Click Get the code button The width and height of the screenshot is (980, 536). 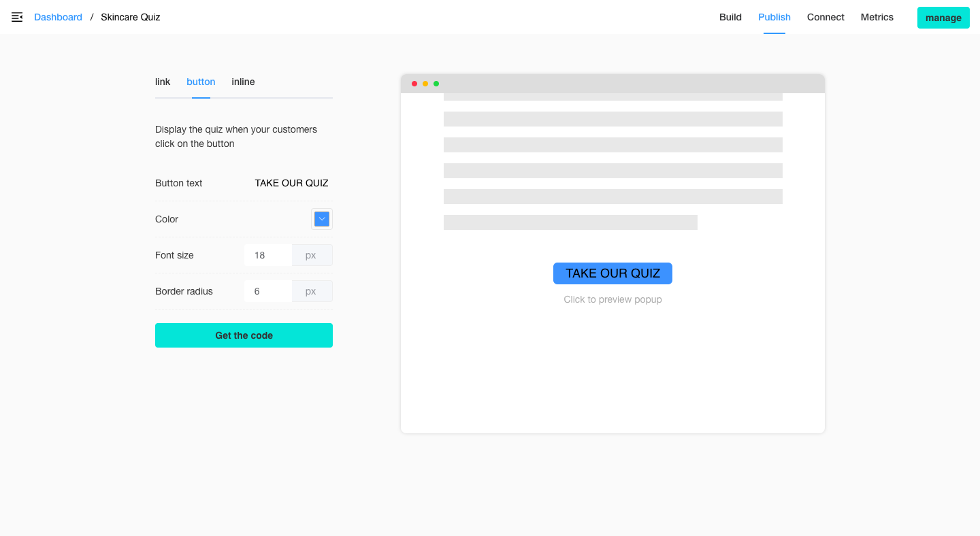tap(244, 335)
